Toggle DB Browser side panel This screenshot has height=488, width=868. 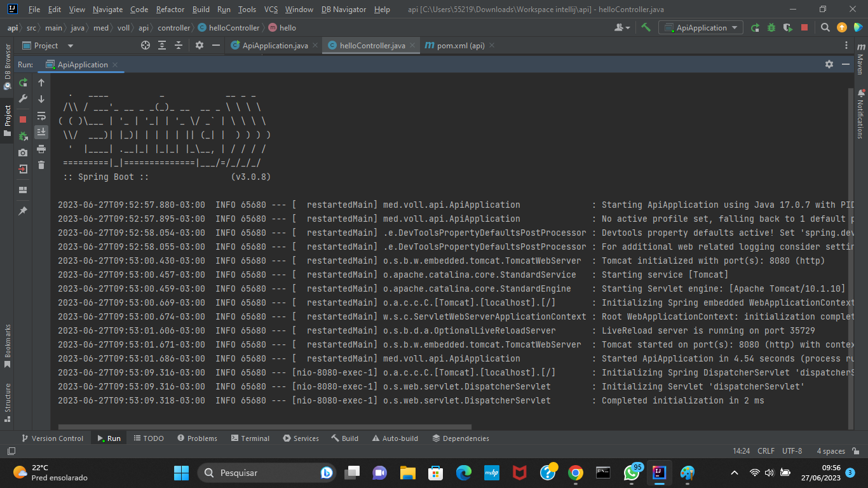pos(7,67)
